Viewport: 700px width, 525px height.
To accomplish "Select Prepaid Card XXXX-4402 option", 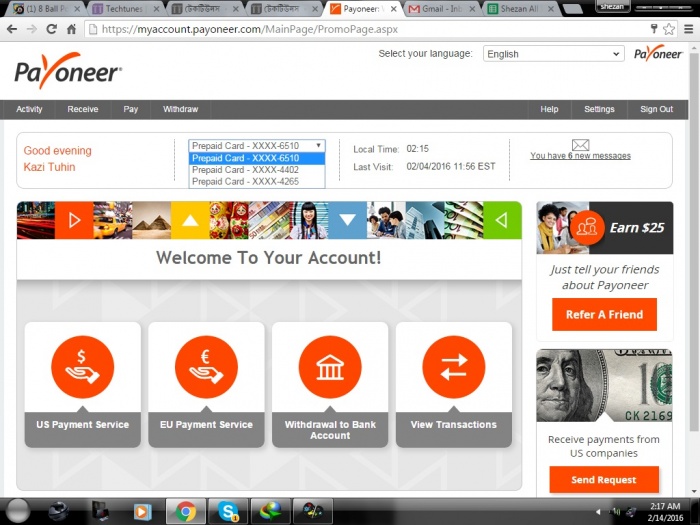I will (x=257, y=170).
